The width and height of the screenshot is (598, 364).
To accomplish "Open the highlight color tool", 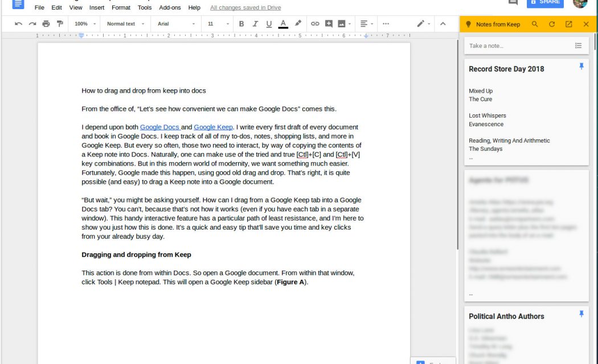I will point(298,24).
